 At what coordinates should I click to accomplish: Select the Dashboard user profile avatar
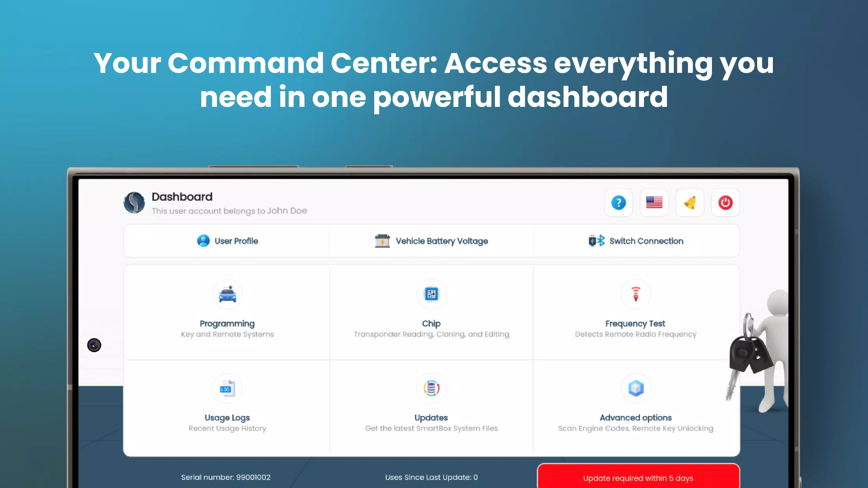point(134,203)
